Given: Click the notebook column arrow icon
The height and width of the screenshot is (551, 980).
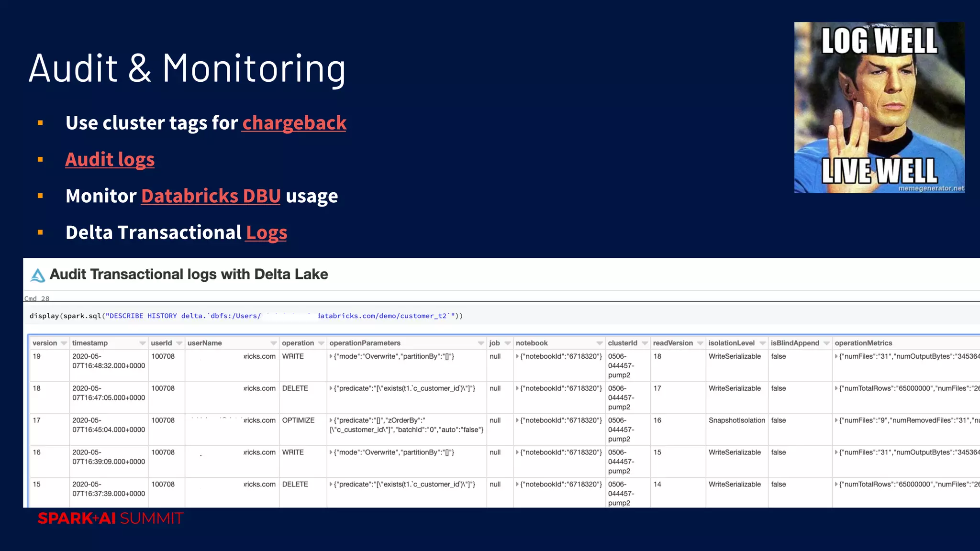Looking at the screenshot, I should pyautogui.click(x=599, y=343).
